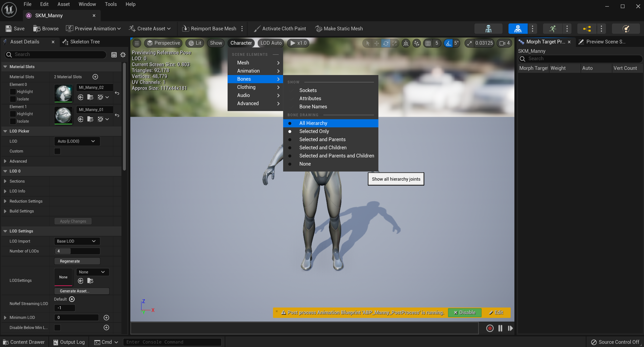The width and height of the screenshot is (644, 347).
Task: Disable the post process Animation Blueprint
Action: pyautogui.click(x=465, y=312)
